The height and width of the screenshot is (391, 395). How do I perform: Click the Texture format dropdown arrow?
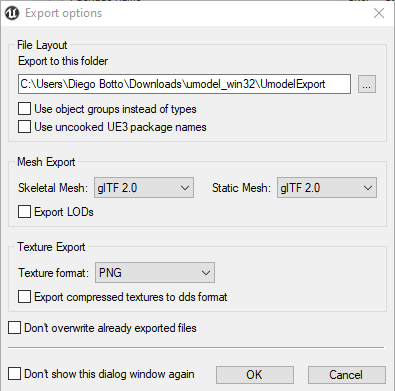click(206, 273)
